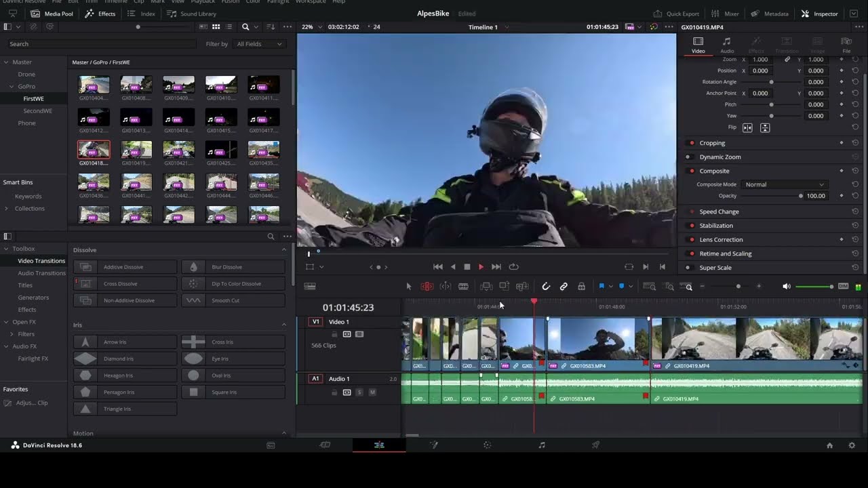Open SecondWE bin
Screen dimensions: 868x488
(37, 111)
